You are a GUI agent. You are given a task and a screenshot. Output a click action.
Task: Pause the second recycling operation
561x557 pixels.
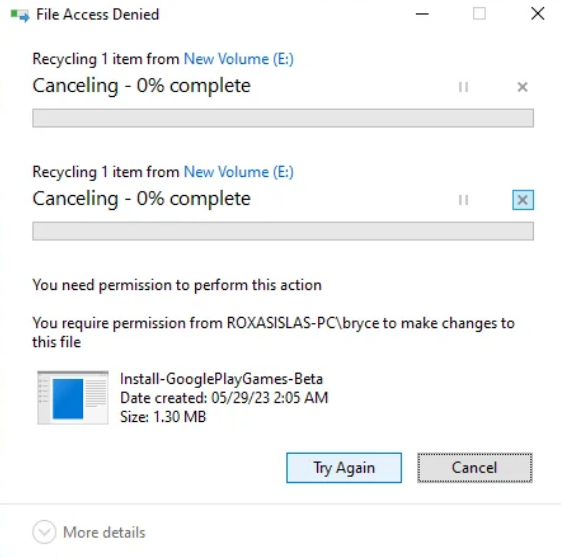[463, 200]
